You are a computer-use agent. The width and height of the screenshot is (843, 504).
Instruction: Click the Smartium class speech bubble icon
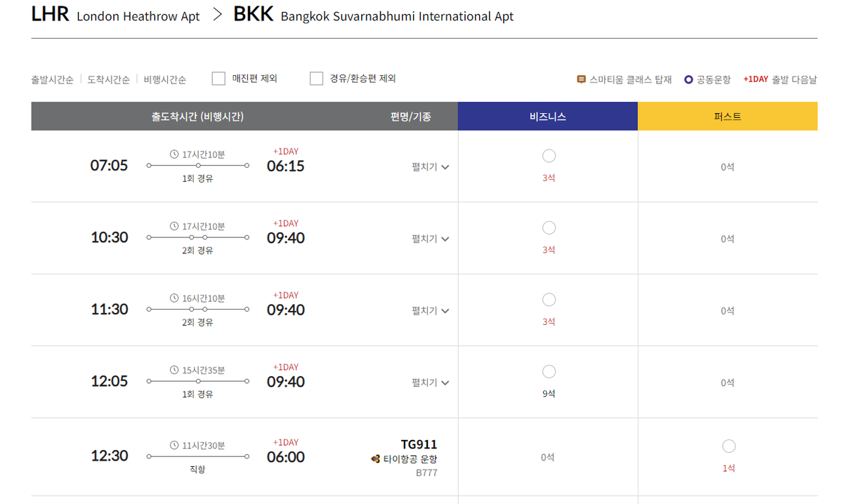click(582, 79)
